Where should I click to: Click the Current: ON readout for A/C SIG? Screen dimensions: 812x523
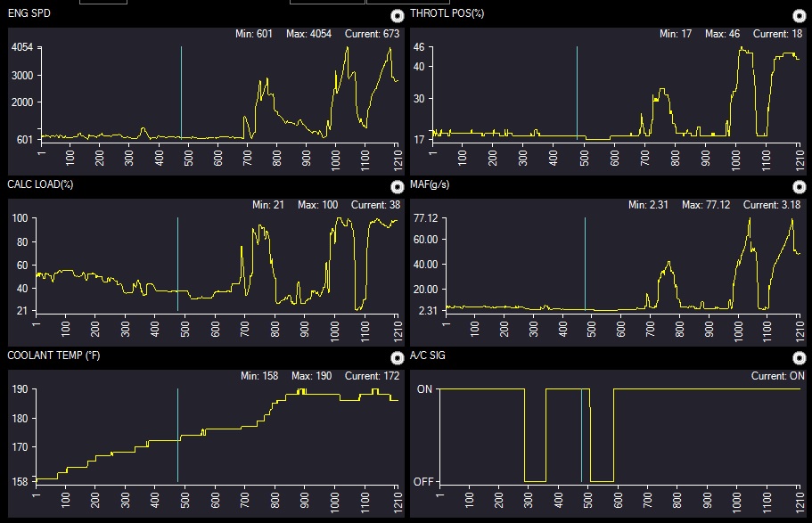pos(777,376)
